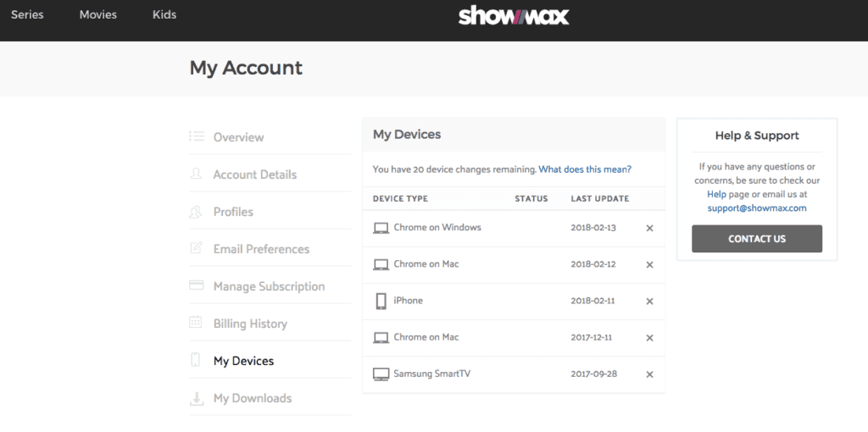868x432 pixels.
Task: Open My Downloads section
Action: click(253, 398)
